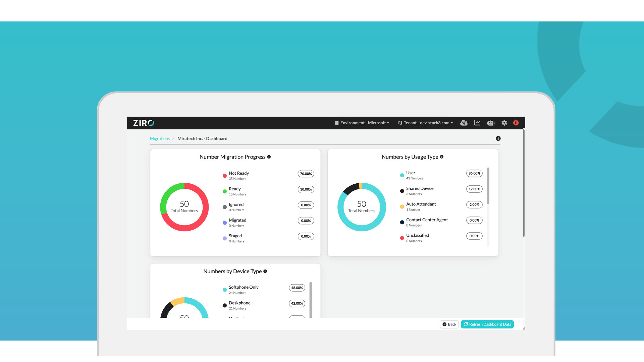Click the Back button
This screenshot has width=644, height=362.
pos(449,324)
